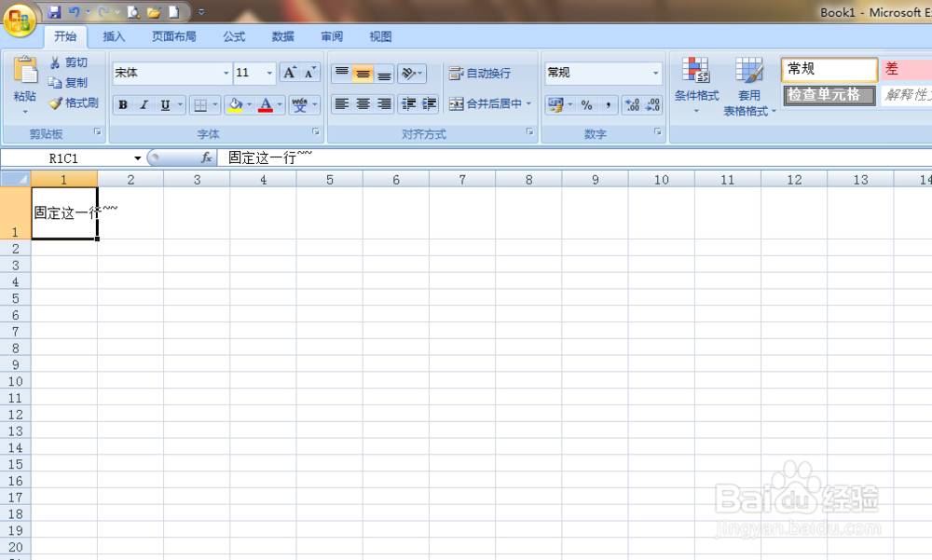Align text left
The image size is (932, 560).
(342, 104)
